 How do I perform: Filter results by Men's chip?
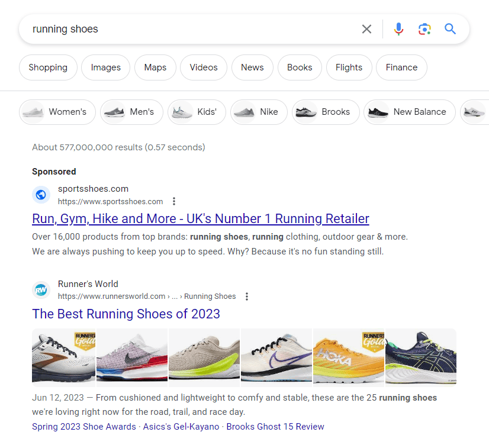click(x=131, y=112)
